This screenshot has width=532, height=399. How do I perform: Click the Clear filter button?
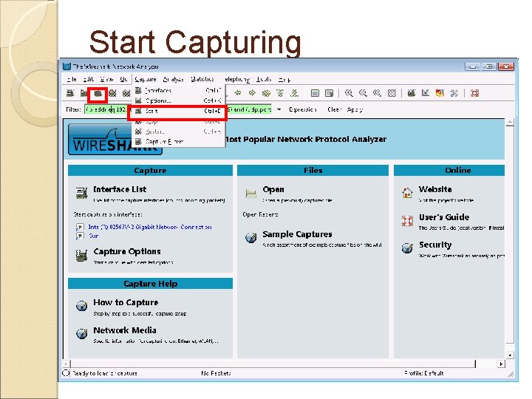tap(333, 109)
